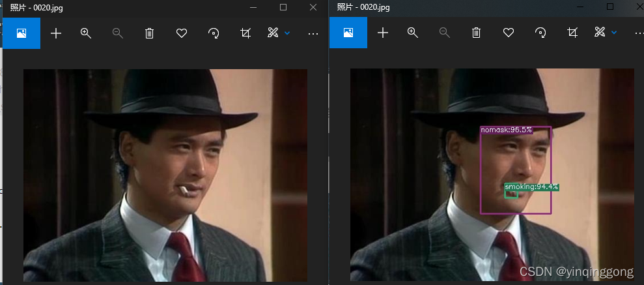Click the original photo in left window
Image resolution: width=644 pixels, height=285 pixels.
[x=165, y=175]
